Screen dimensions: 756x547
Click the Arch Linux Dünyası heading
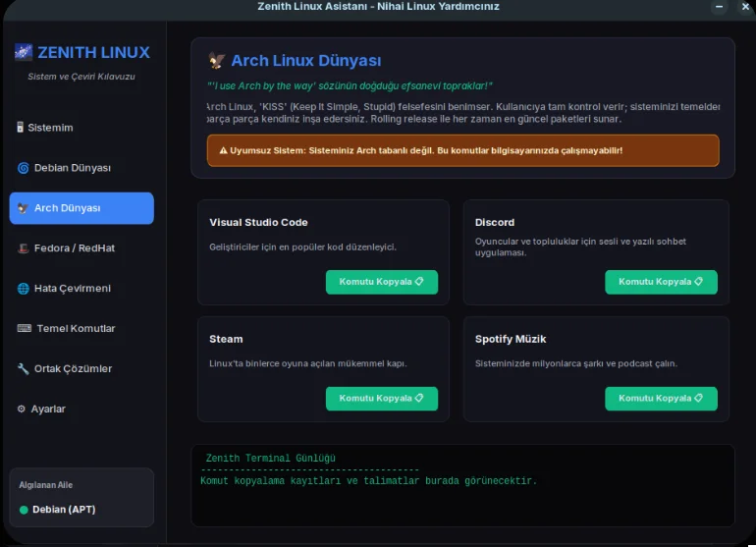pyautogui.click(x=306, y=61)
